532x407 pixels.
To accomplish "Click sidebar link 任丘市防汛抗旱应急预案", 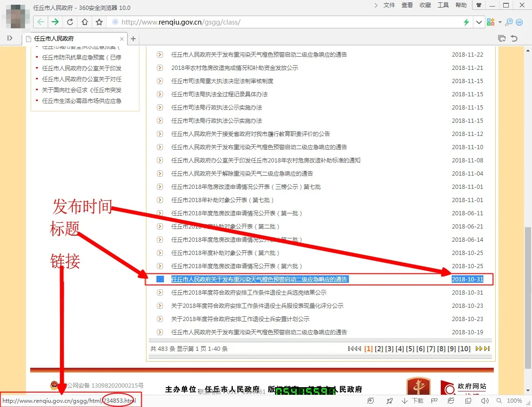I will click(x=81, y=57).
